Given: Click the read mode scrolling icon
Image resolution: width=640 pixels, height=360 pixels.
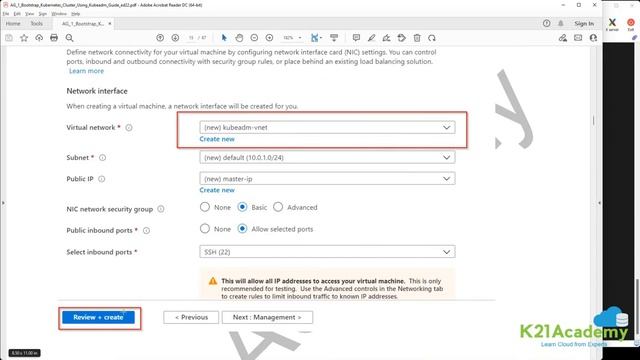Looking at the screenshot, I should tap(334, 38).
